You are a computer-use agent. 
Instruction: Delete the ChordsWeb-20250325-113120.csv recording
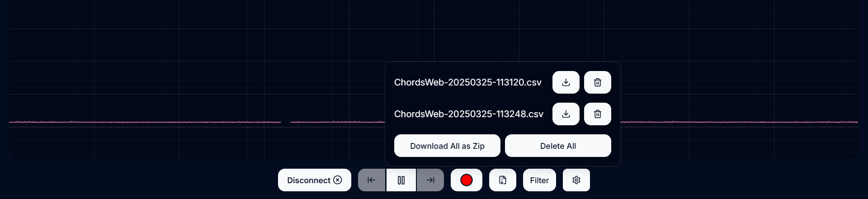[597, 82]
